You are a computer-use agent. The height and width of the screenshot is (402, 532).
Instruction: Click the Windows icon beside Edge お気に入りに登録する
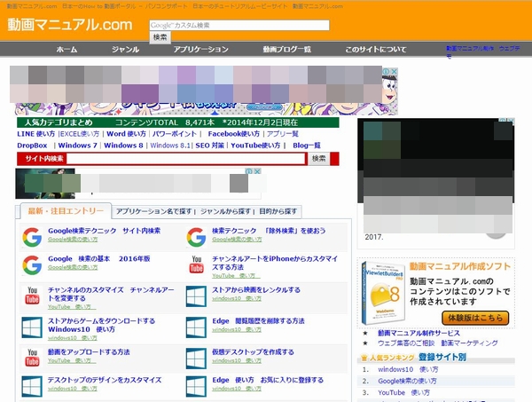coord(196,386)
